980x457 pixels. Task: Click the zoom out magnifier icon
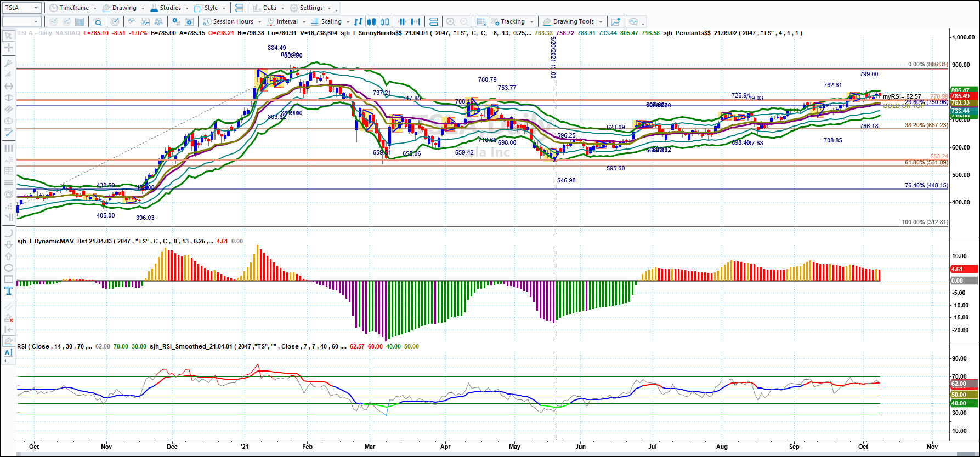[464, 21]
